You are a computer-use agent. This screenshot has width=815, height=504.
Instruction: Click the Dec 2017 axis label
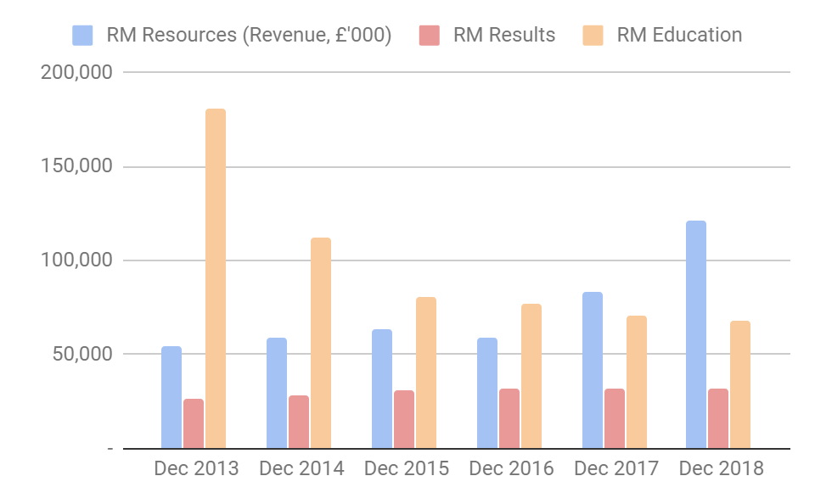pyautogui.click(x=616, y=468)
